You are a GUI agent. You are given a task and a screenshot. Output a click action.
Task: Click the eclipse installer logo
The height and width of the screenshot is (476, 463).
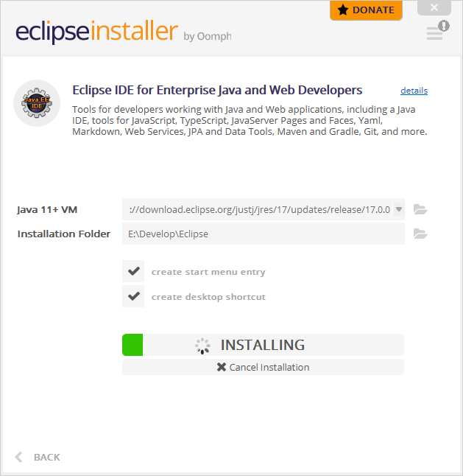tap(96, 32)
